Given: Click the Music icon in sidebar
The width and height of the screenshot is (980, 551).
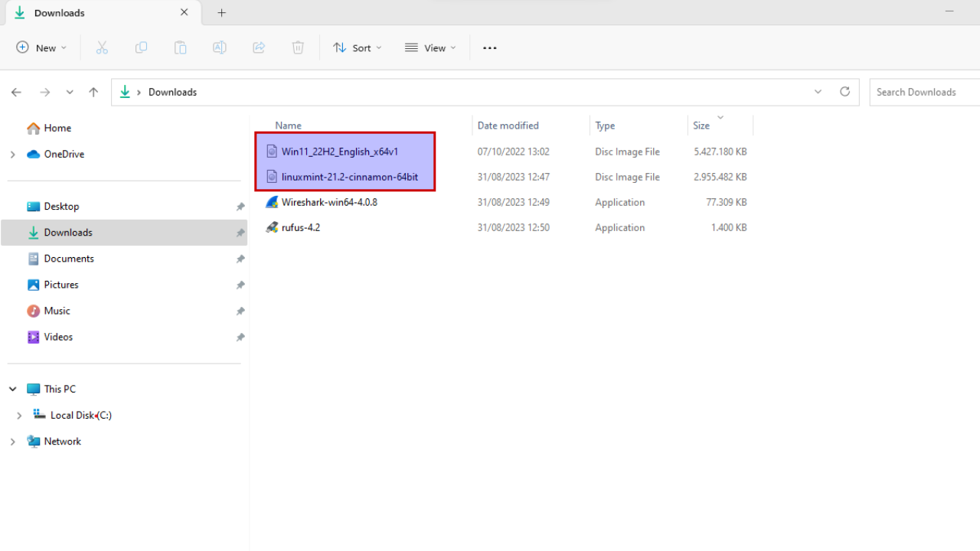Looking at the screenshot, I should click(x=33, y=311).
